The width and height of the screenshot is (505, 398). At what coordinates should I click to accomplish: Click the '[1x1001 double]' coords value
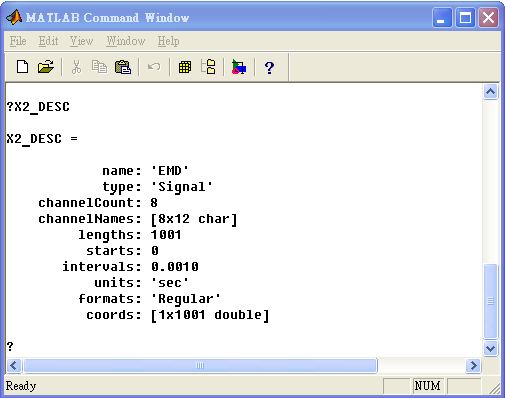click(x=210, y=315)
